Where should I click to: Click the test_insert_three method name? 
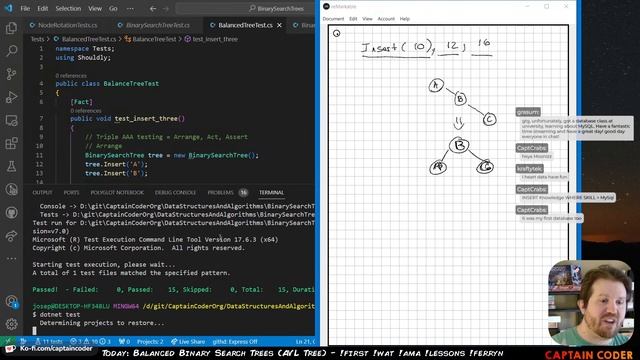(x=146, y=119)
